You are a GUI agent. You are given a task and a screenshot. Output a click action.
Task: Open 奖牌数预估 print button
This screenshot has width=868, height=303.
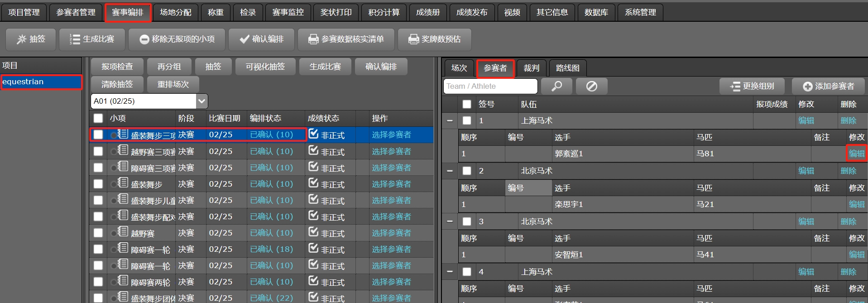tap(434, 39)
